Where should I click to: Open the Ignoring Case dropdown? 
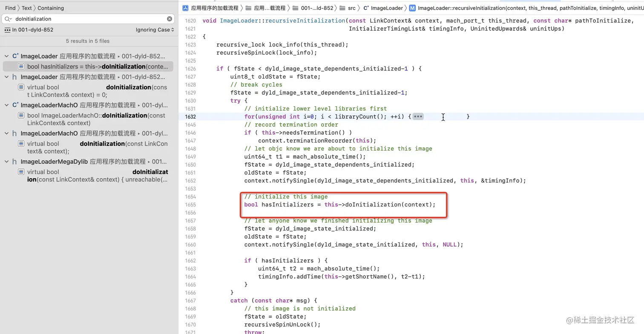click(x=155, y=30)
